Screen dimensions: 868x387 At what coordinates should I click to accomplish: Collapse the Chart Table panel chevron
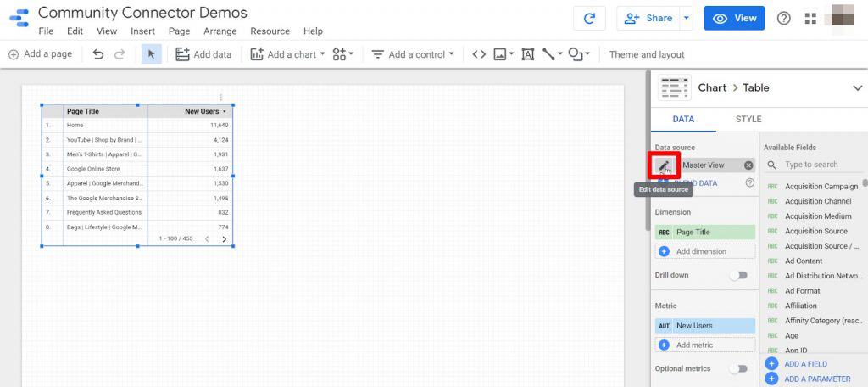[857, 87]
